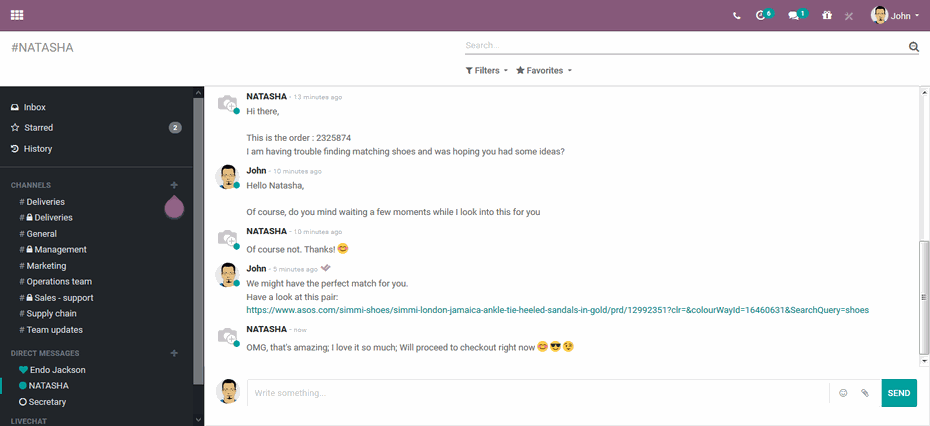Start a new direct message with plus icon
The image size is (930, 426).
[174, 353]
